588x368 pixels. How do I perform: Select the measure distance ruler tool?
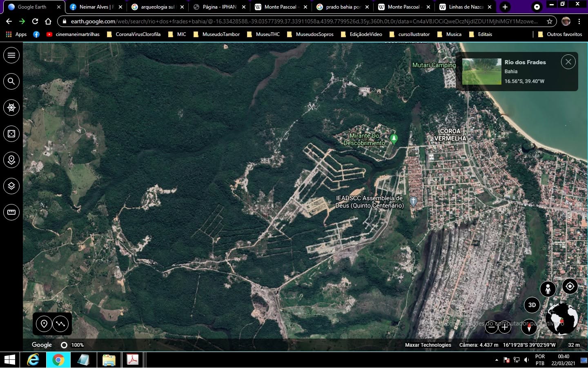(11, 212)
